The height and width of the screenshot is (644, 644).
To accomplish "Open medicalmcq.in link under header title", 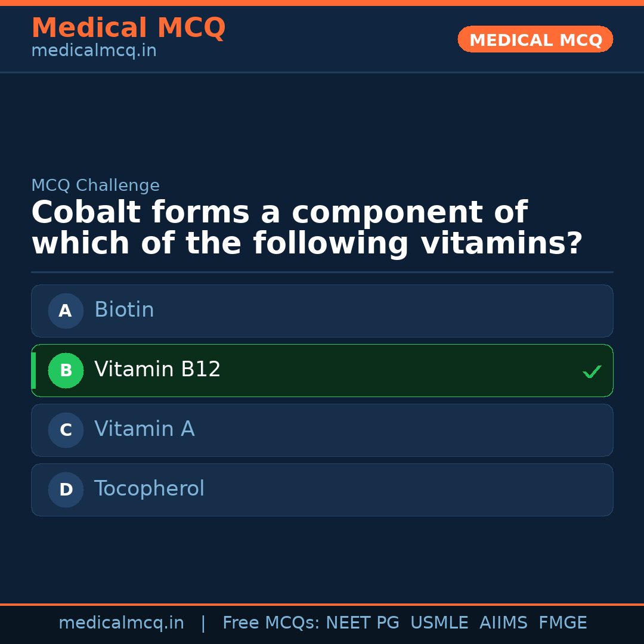I will (94, 51).
